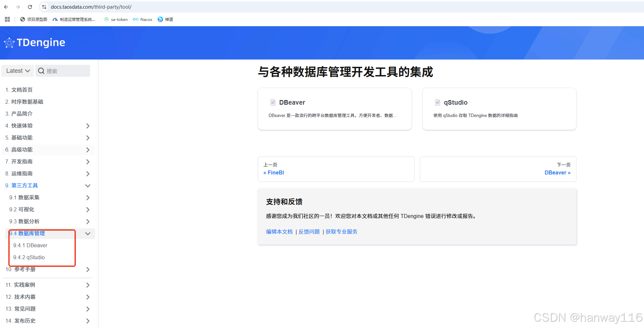This screenshot has height=328, width=644.
Task: Click the TDengine logo
Action: click(x=35, y=43)
